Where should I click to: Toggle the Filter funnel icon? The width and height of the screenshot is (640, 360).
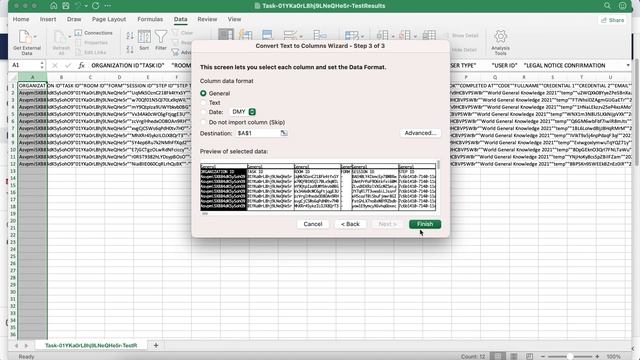pyautogui.click(x=161, y=37)
